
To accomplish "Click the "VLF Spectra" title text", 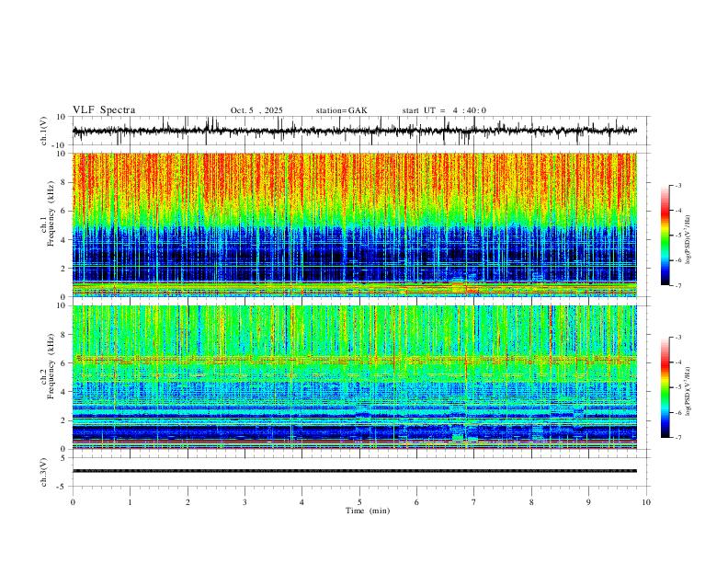I will [104, 110].
